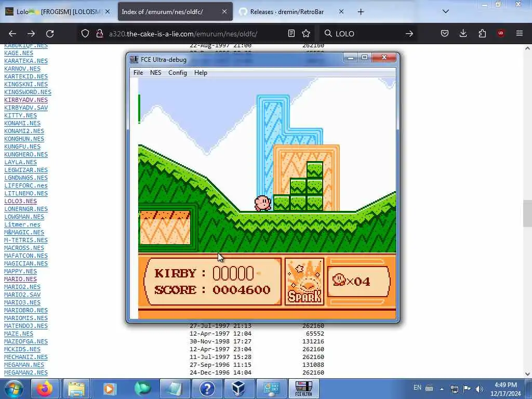532x399 pixels.
Task: Go forward with the browser forward arrow
Action: click(x=31, y=34)
